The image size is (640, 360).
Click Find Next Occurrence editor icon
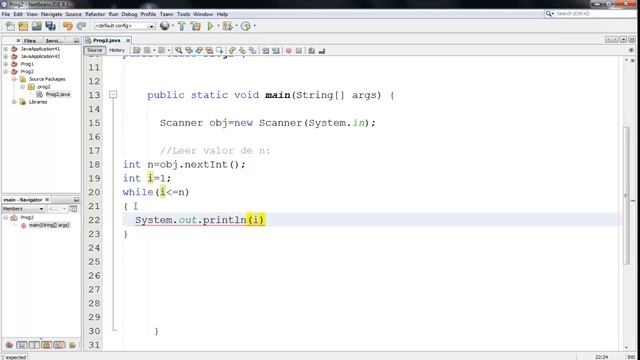click(x=199, y=51)
